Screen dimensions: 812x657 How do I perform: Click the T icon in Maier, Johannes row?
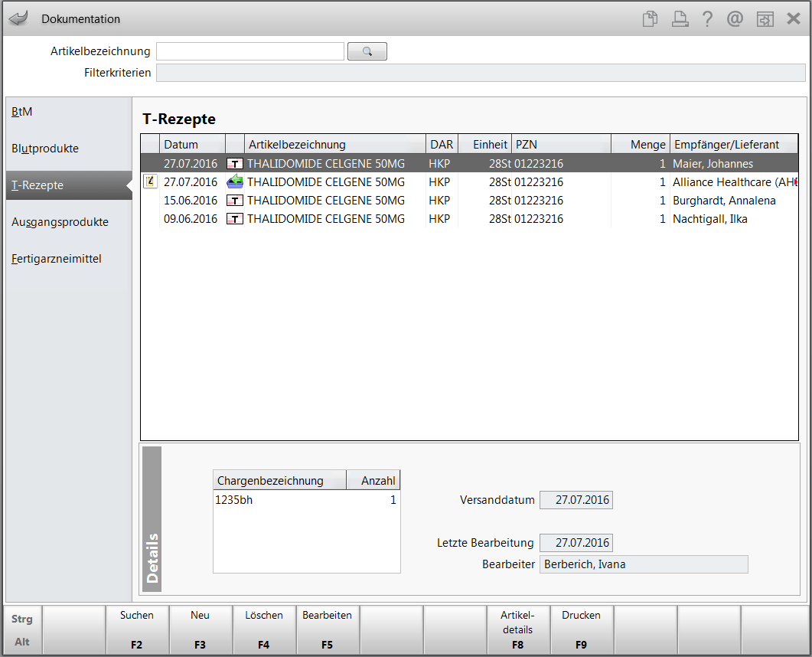[235, 164]
